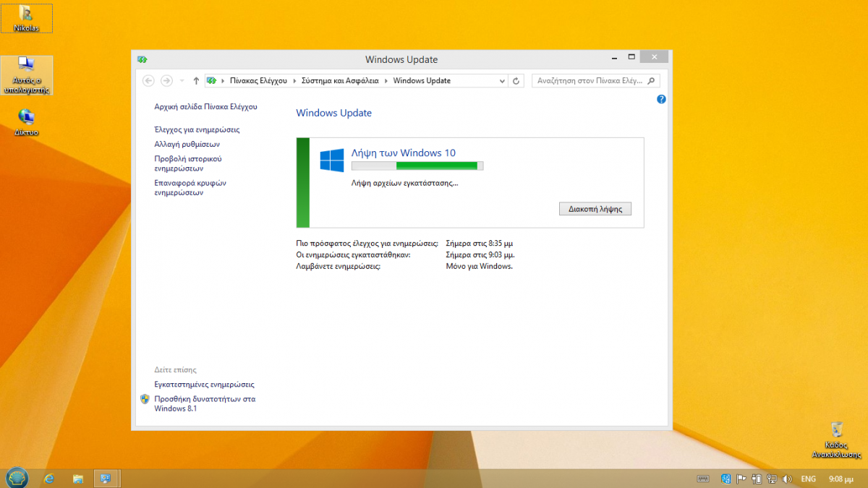
Task: Click the Windows 10 download progress bar
Action: 417,166
